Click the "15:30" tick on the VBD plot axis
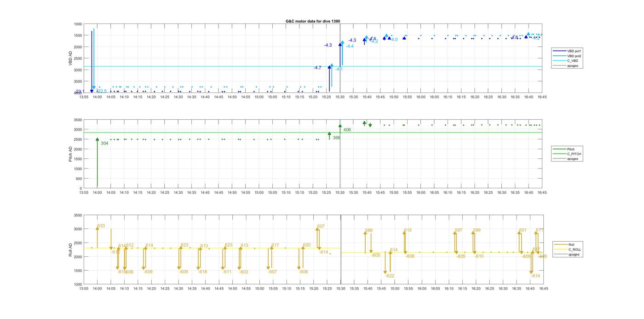Image resolution: width=644 pixels, height=319 pixels. click(340, 97)
